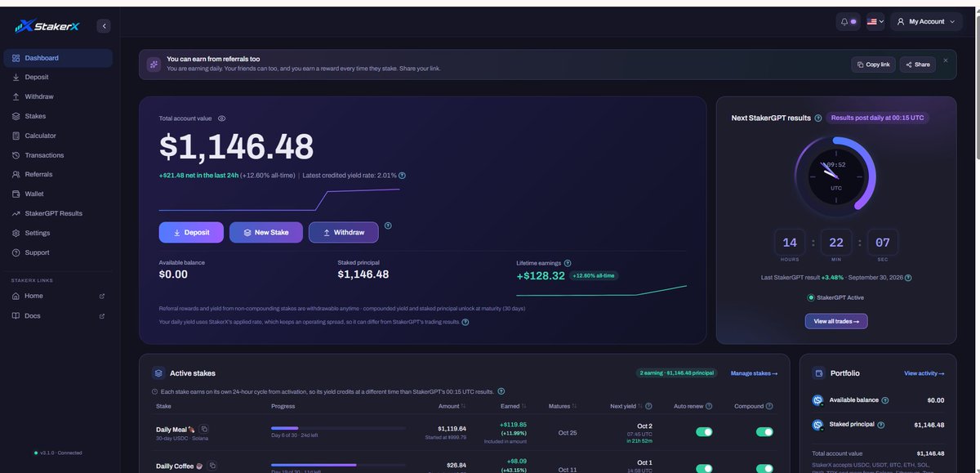
Task: Collapse the sidebar with the chevron button
Action: [x=104, y=26]
